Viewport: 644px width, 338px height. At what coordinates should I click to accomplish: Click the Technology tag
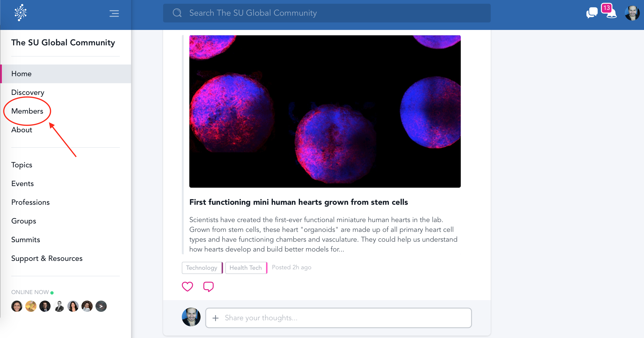pyautogui.click(x=202, y=268)
